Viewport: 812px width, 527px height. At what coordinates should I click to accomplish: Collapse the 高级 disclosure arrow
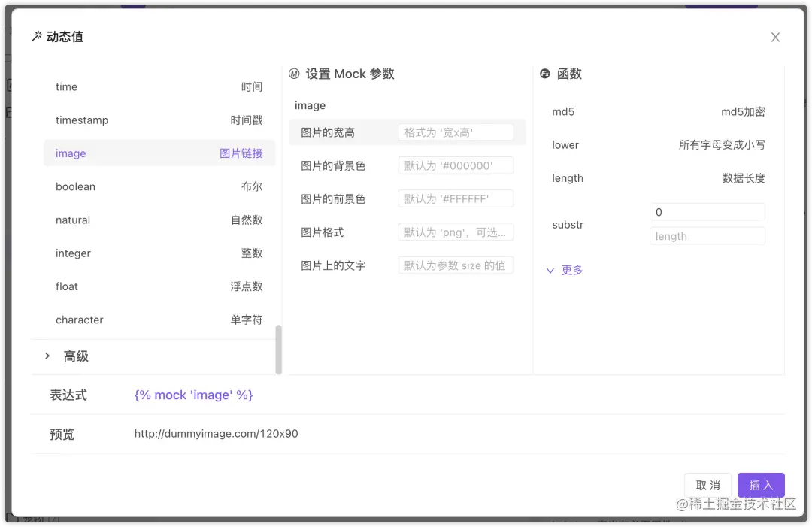pyautogui.click(x=47, y=356)
